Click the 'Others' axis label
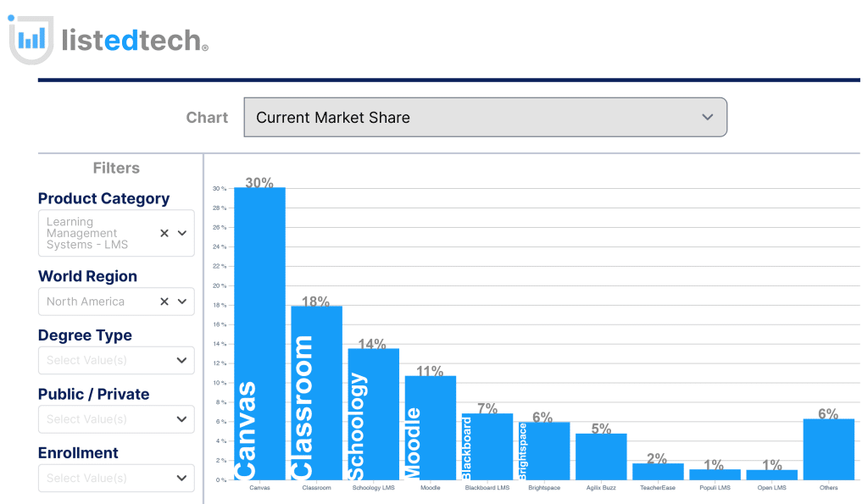 [829, 487]
